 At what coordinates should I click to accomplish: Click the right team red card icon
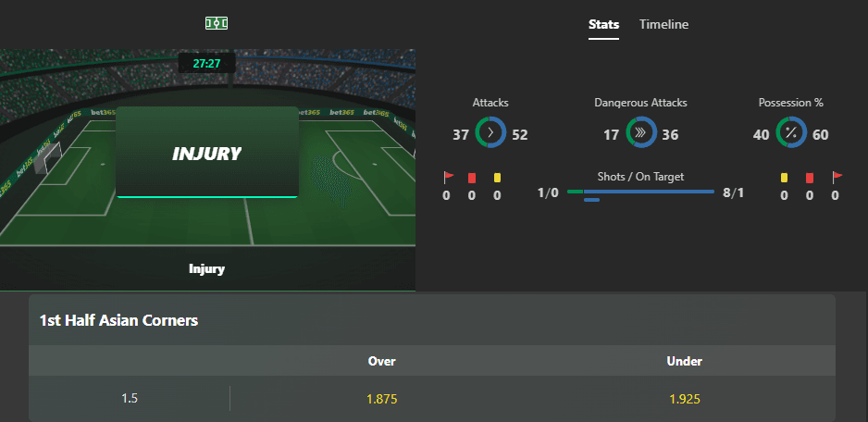(810, 178)
